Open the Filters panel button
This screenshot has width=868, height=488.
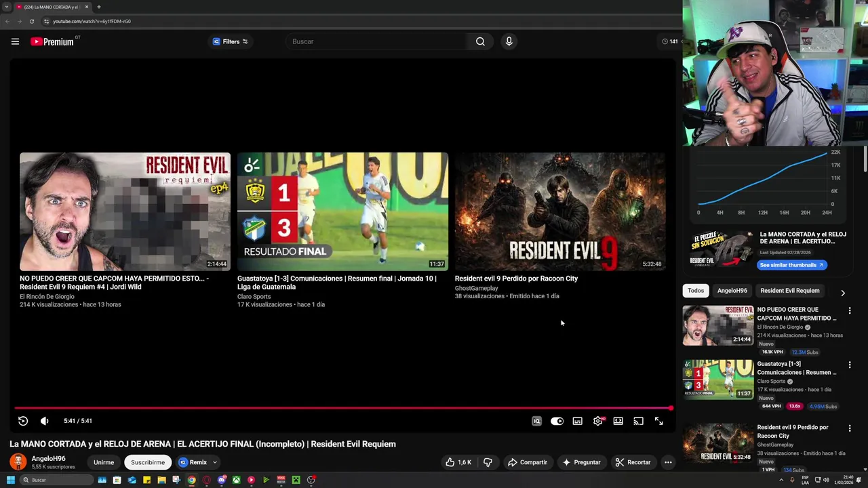[x=231, y=41]
